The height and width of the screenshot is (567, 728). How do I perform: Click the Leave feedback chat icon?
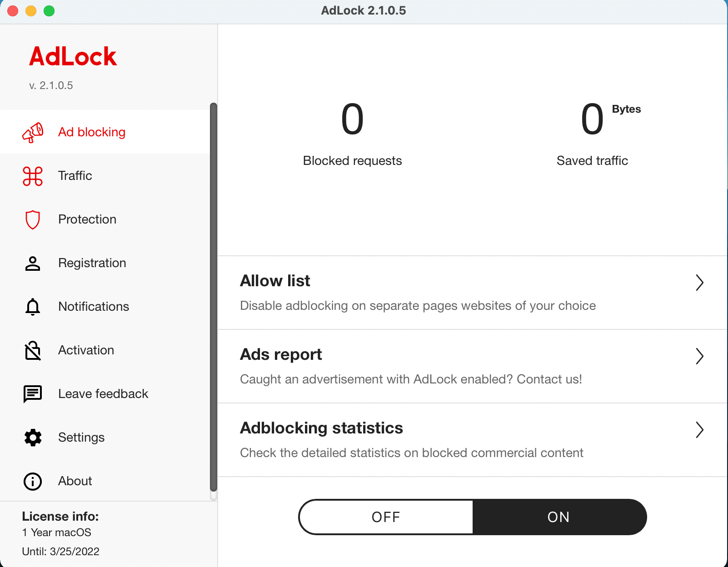pyautogui.click(x=33, y=394)
